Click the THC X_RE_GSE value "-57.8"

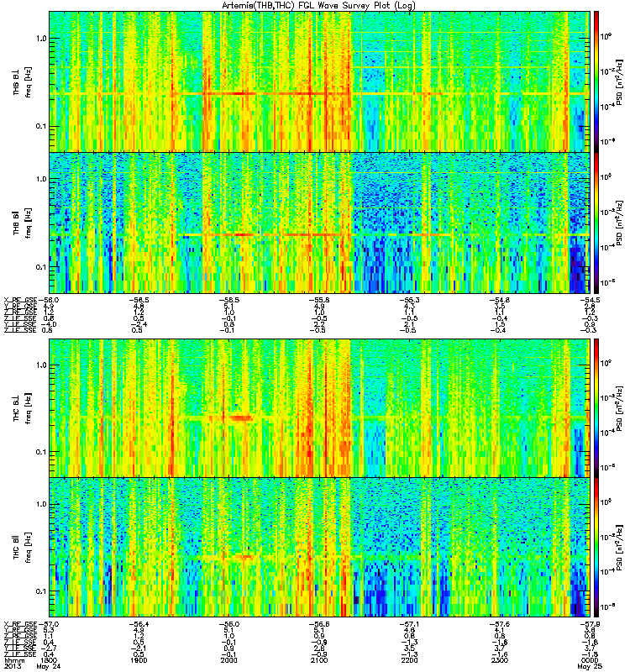(590, 624)
